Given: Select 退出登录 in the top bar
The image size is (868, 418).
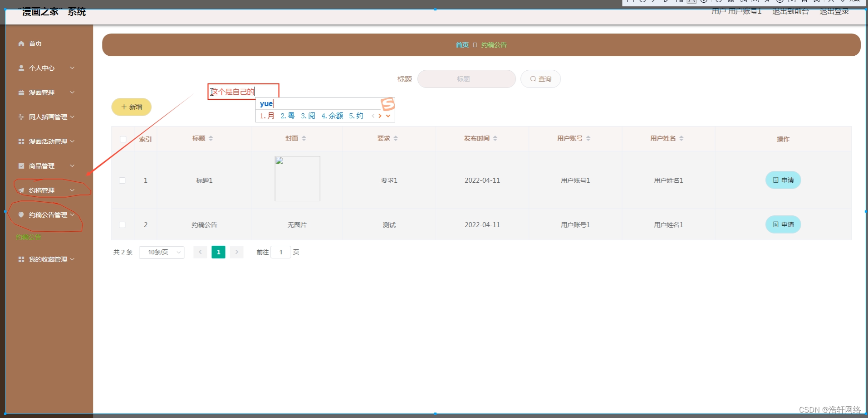Looking at the screenshot, I should [834, 11].
